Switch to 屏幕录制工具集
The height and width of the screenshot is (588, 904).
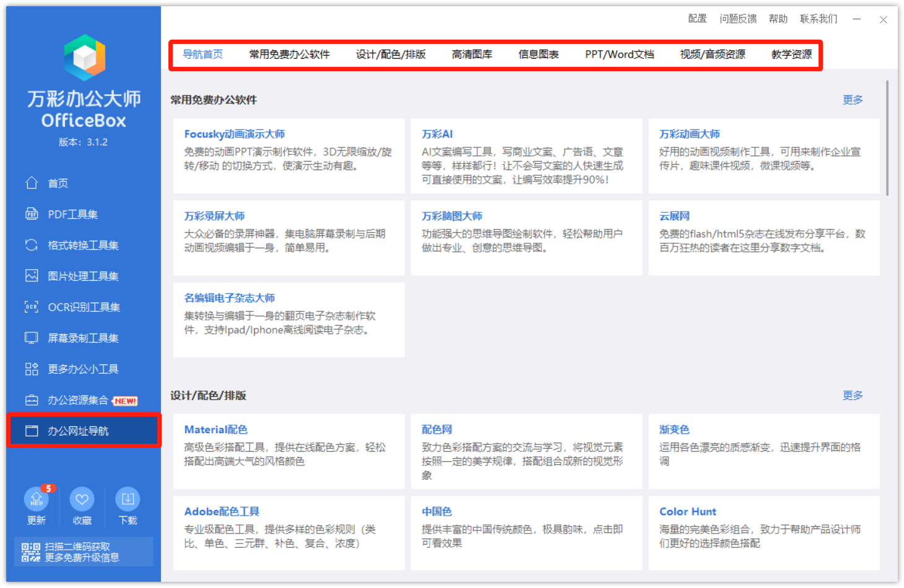coord(84,337)
